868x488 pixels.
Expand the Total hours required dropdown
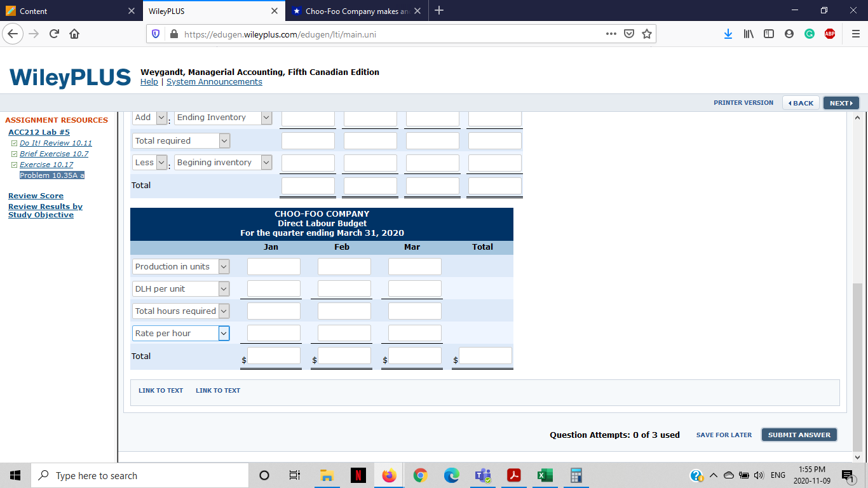pos(223,311)
